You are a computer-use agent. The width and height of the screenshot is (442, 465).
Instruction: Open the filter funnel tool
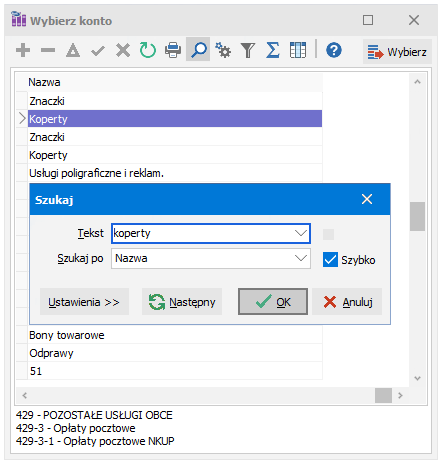point(248,50)
